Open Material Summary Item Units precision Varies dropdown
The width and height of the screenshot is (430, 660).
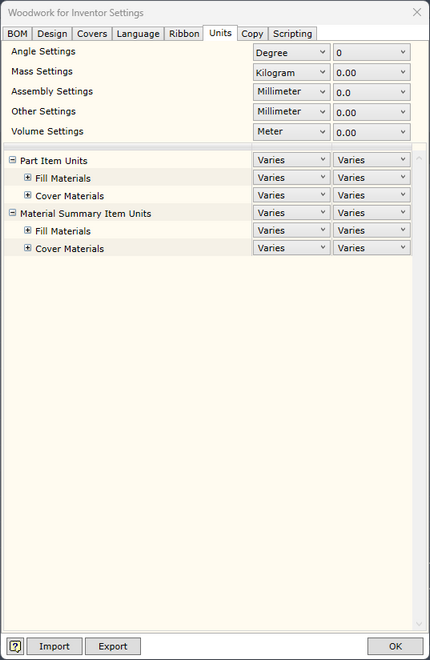point(372,213)
